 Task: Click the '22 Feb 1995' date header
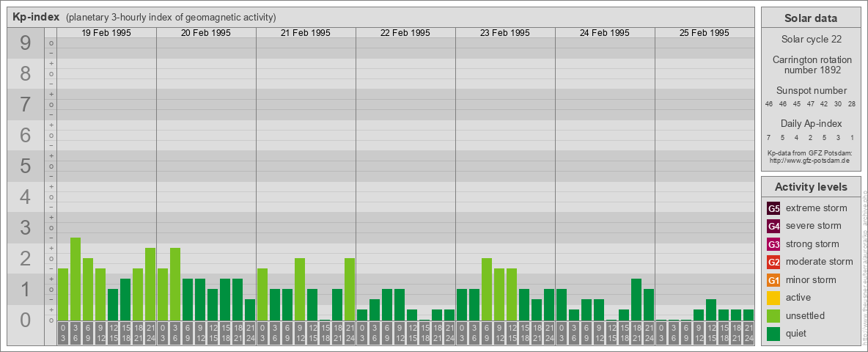click(x=405, y=33)
